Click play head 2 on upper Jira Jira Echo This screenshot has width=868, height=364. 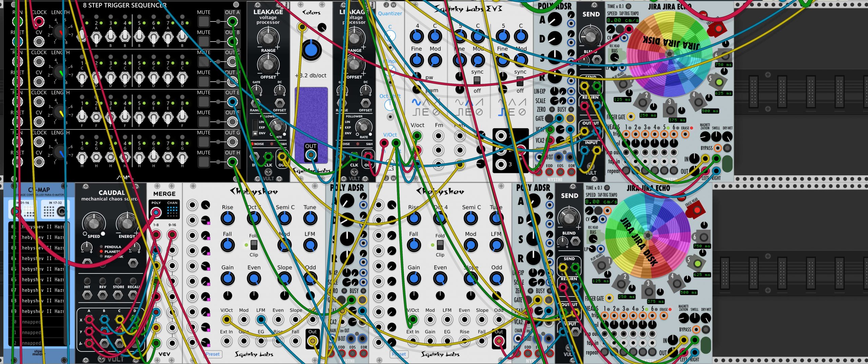[x=643, y=103]
